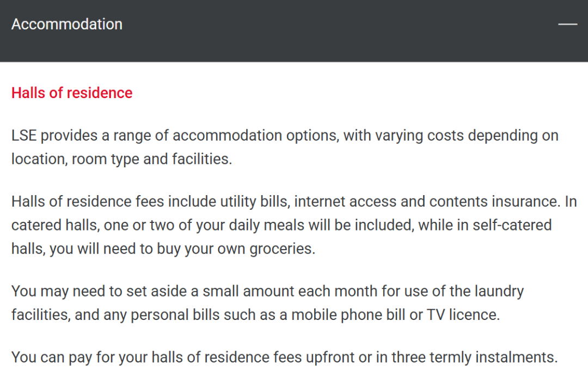Click the text 'halls, you will need to buy'
The image size is (588, 375).
click(163, 249)
